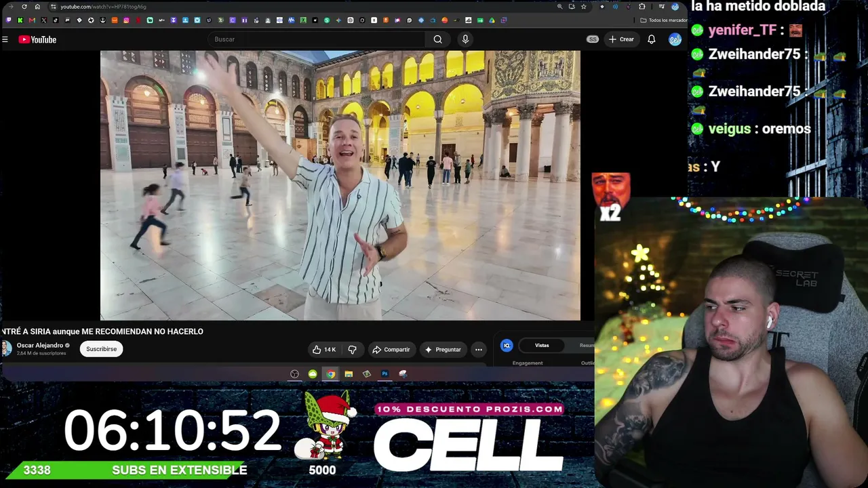The height and width of the screenshot is (488, 868).
Task: Toggle the SS extension pill in YouTube header
Action: (593, 39)
